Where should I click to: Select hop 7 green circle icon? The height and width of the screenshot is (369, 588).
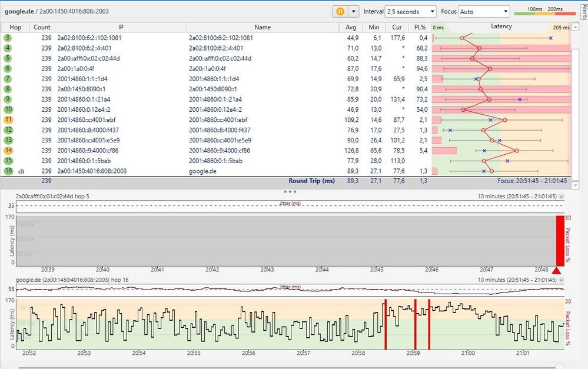point(8,79)
